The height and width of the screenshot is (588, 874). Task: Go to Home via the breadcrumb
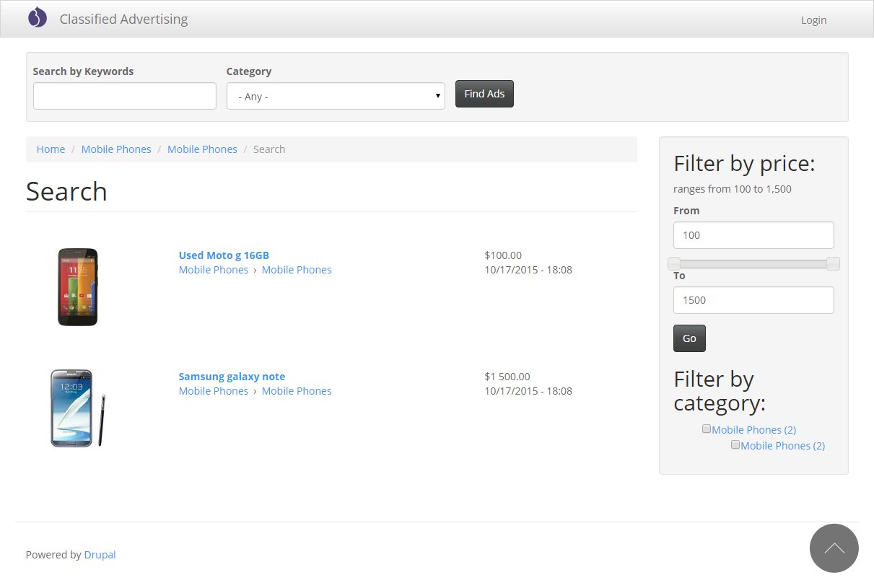tap(51, 149)
